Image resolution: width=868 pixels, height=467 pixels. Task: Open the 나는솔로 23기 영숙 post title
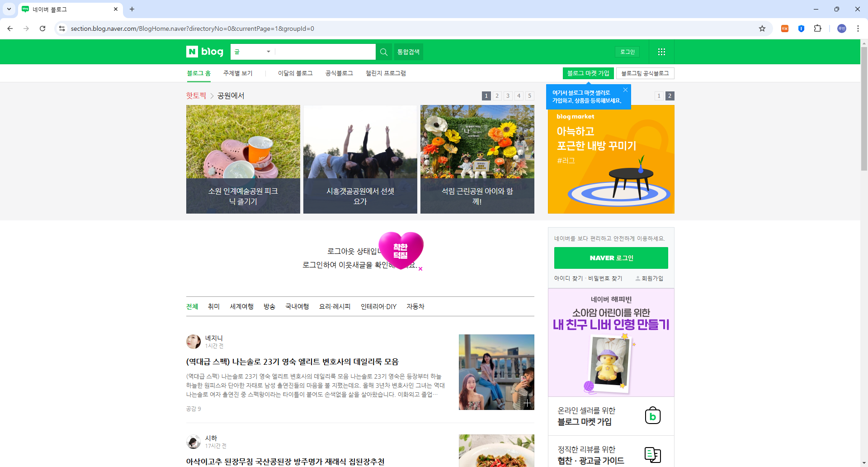pos(292,362)
